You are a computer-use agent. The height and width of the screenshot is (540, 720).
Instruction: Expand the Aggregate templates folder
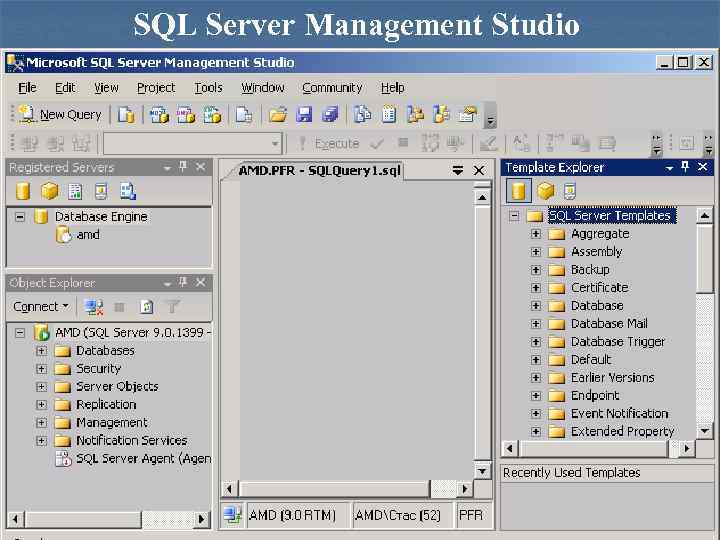(536, 234)
